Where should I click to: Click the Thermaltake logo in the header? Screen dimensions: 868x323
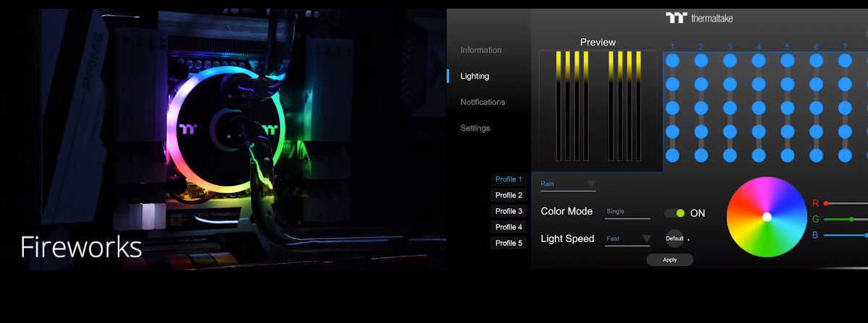[x=699, y=18]
